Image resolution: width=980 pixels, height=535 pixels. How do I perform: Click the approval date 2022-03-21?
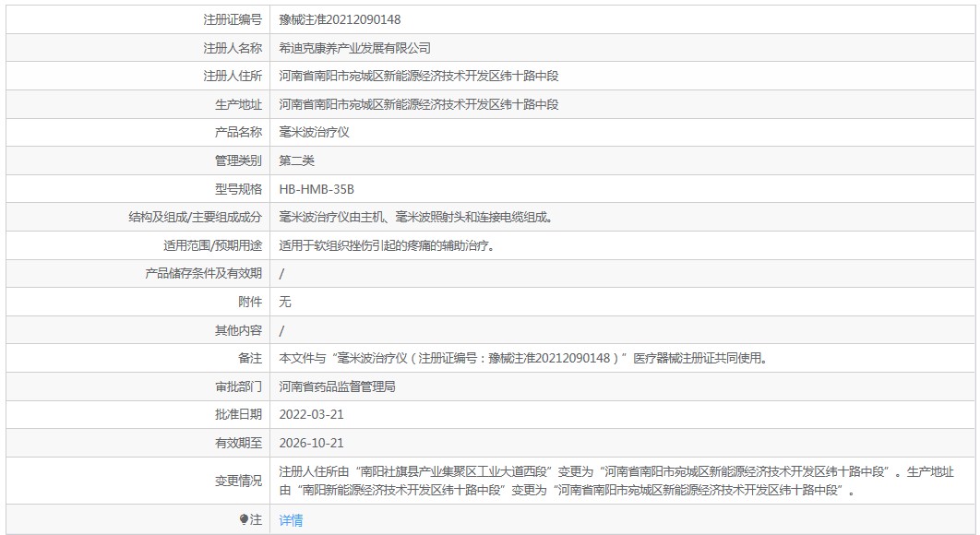[311, 414]
